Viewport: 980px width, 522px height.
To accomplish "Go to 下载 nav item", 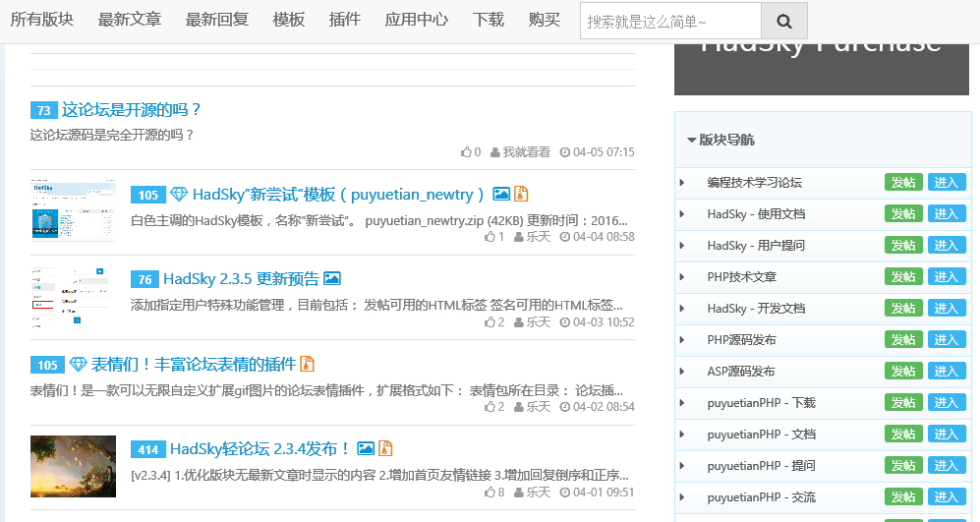I will pyautogui.click(x=489, y=20).
